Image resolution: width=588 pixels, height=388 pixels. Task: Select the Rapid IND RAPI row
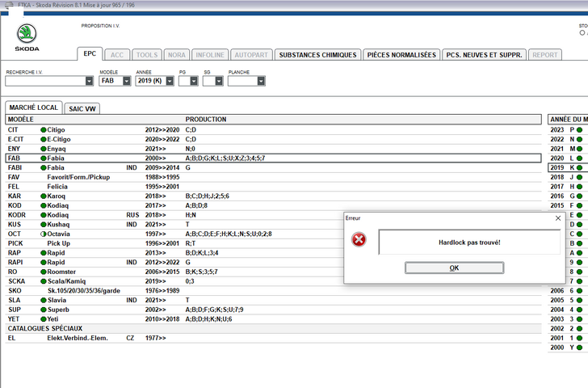pos(174,262)
